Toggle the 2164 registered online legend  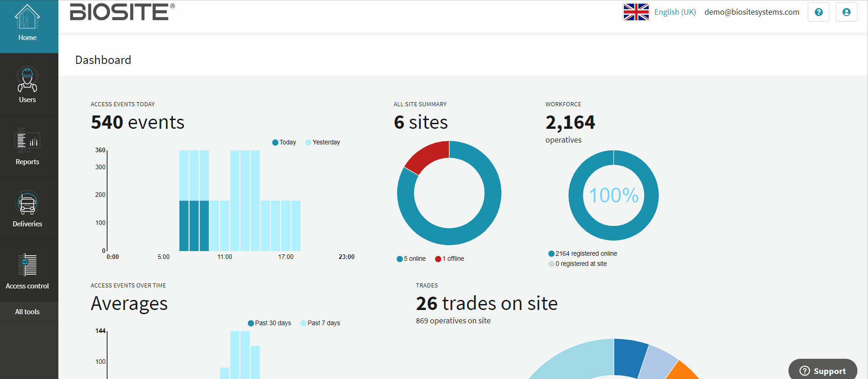582,253
